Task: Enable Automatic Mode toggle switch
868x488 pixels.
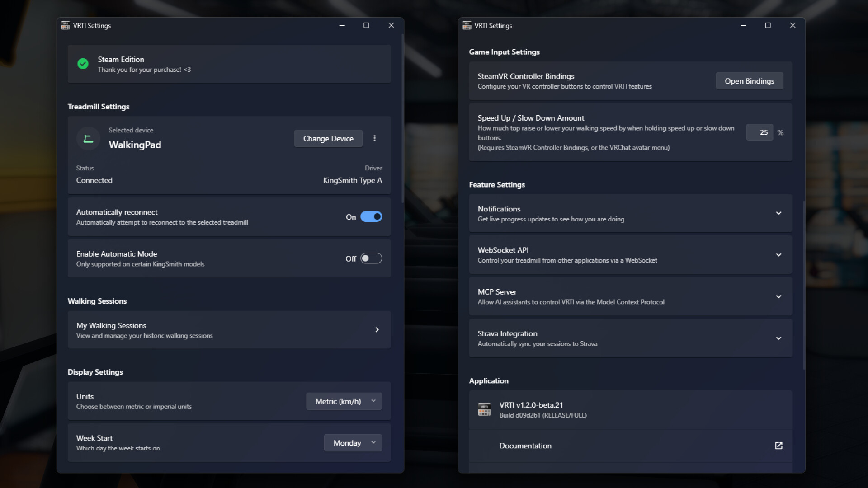Action: (371, 258)
